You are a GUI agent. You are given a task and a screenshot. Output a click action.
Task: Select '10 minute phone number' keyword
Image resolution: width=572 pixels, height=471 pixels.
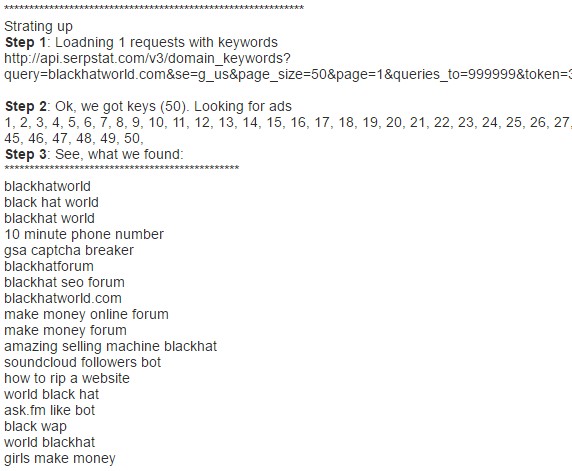pos(84,234)
